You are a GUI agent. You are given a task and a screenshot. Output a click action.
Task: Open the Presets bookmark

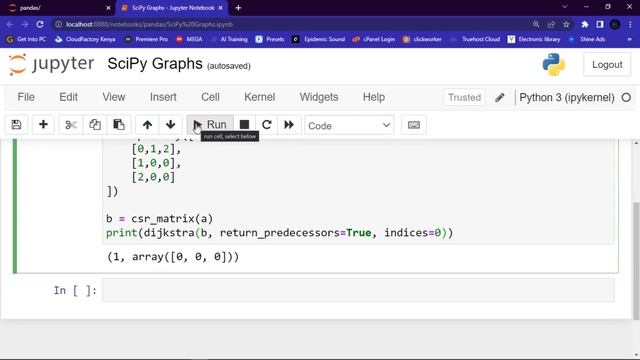coord(270,39)
